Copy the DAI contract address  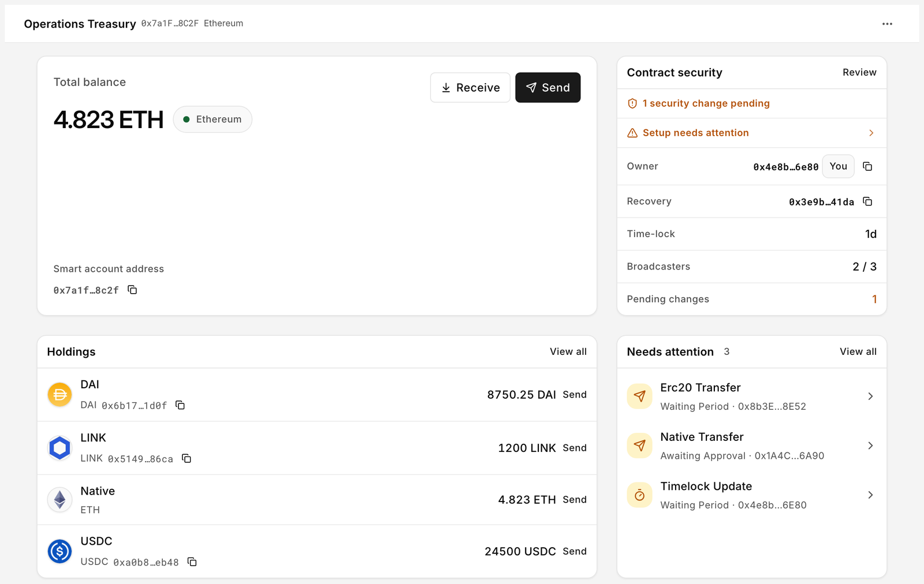pos(180,405)
